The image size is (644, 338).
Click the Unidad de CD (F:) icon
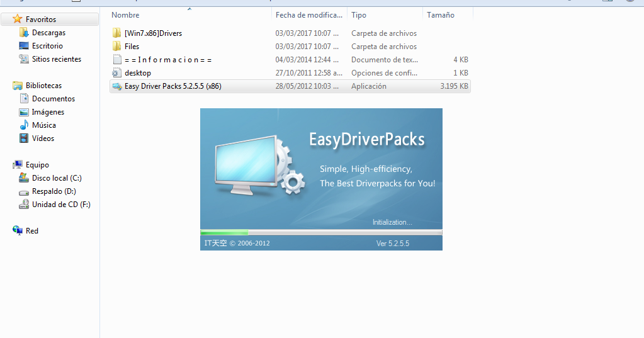tap(24, 204)
